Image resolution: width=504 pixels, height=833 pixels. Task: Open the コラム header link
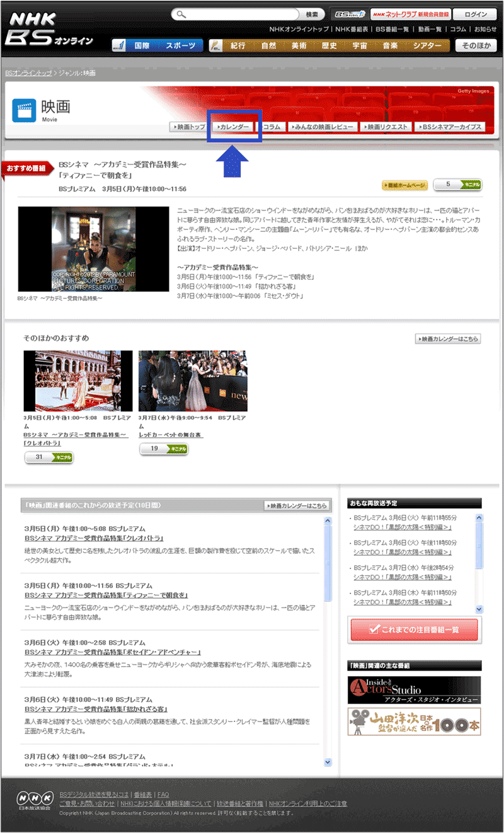click(459, 29)
